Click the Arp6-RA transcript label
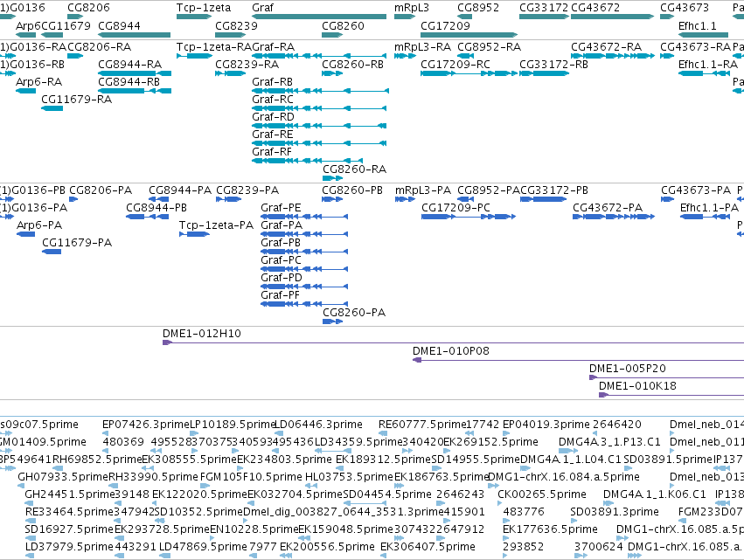Image resolution: width=744 pixels, height=560 pixels. (39, 82)
